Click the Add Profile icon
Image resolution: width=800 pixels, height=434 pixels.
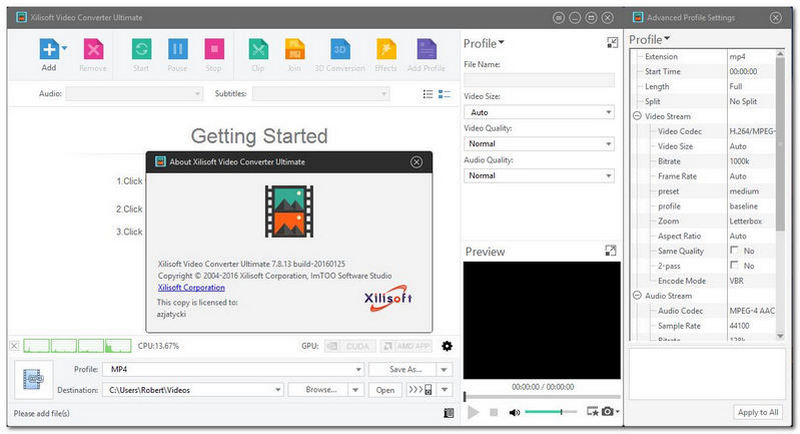pos(427,49)
